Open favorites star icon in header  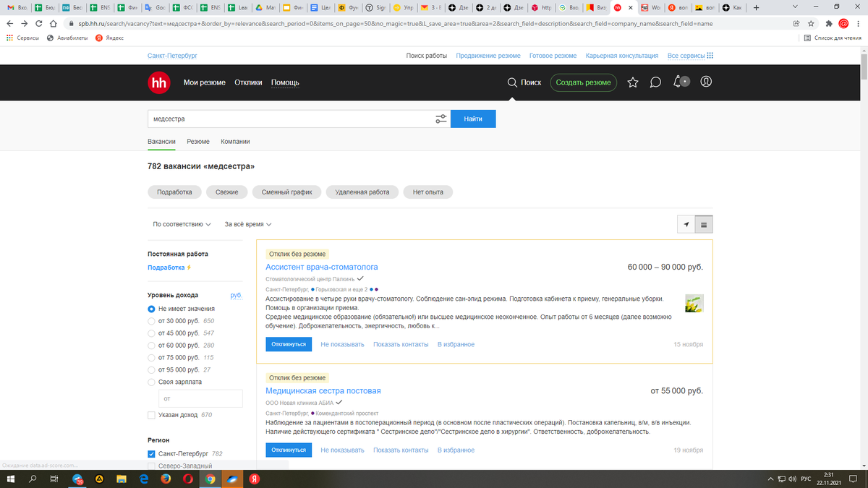click(x=633, y=82)
